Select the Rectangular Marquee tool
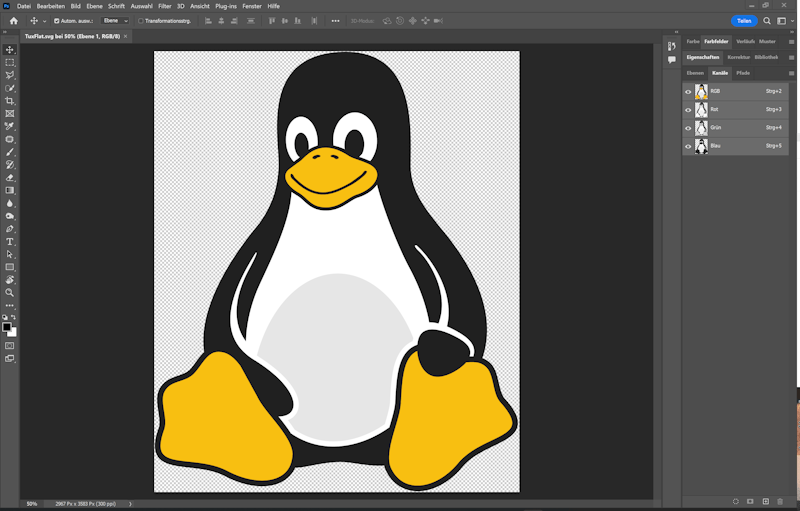 pos(10,62)
